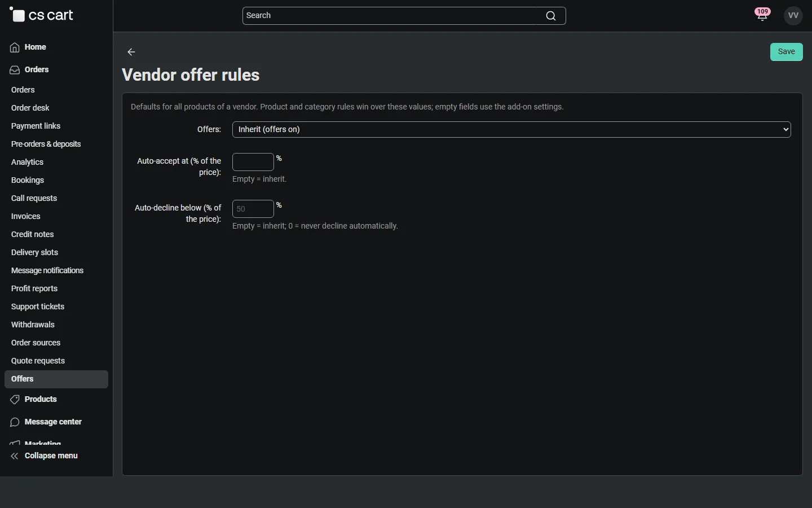Click the "Auto-decline below" field label
Screen dimensions: 812x508
click(x=178, y=213)
